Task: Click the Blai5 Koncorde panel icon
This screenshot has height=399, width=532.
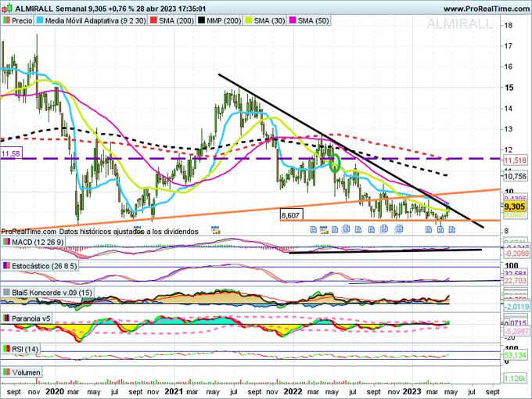Action: click(6, 293)
